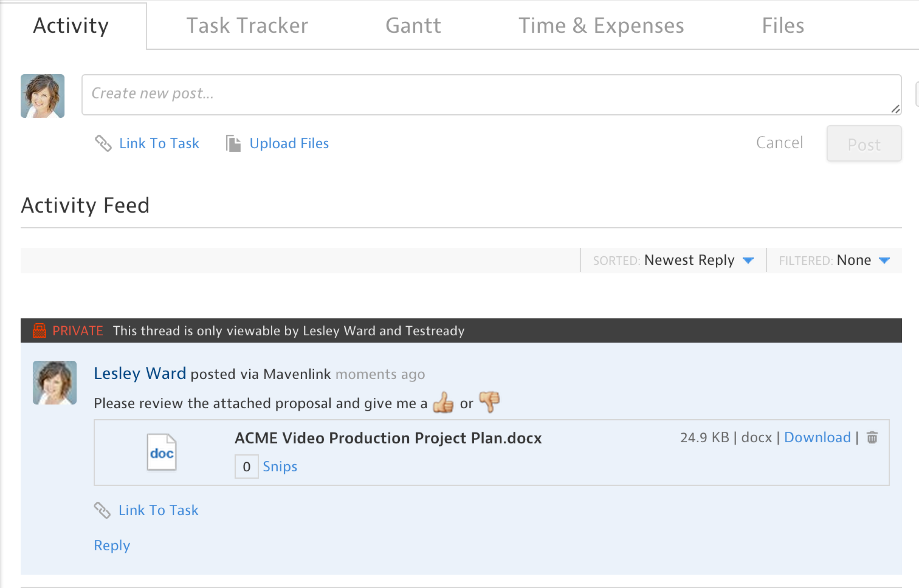Click Cancel next to Post
The height and width of the screenshot is (588, 919).
tap(779, 143)
